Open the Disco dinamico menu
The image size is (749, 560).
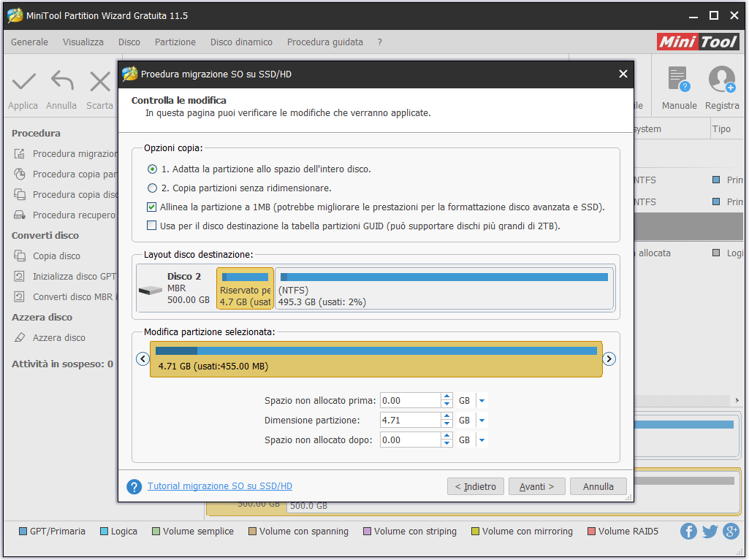pyautogui.click(x=241, y=42)
